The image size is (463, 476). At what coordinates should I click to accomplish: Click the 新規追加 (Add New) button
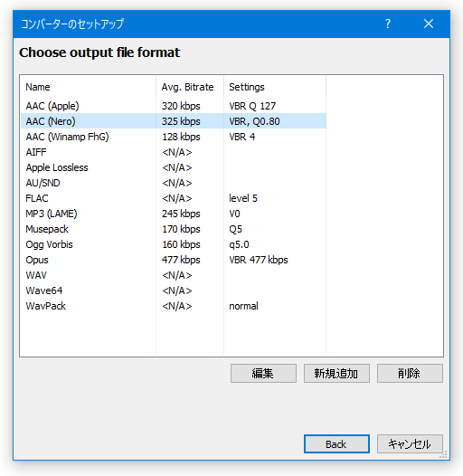click(x=336, y=373)
